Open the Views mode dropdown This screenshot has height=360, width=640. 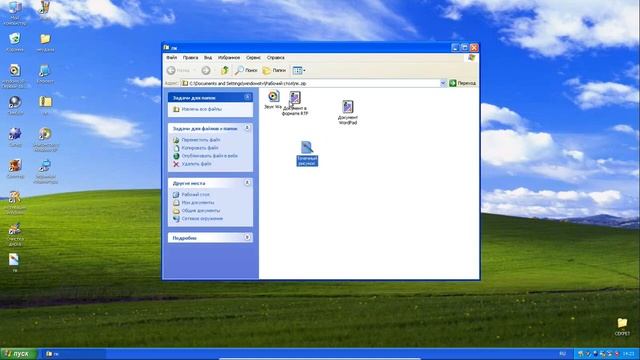pos(299,70)
